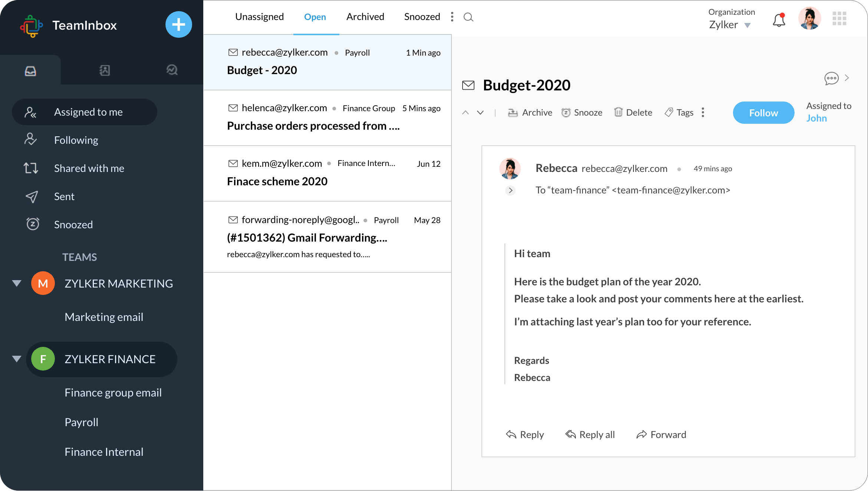Select the Archived tab in inbox

(x=365, y=16)
